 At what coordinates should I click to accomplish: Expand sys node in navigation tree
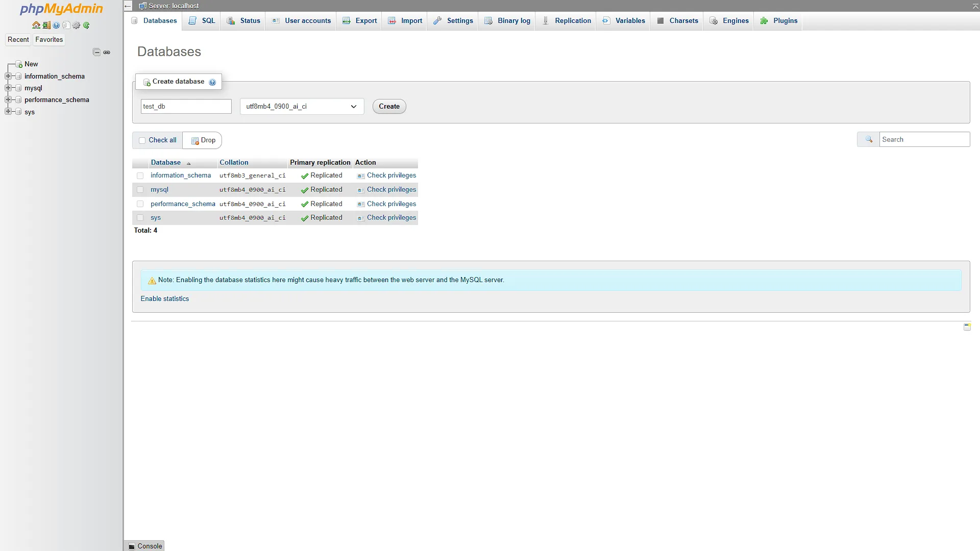pyautogui.click(x=8, y=111)
